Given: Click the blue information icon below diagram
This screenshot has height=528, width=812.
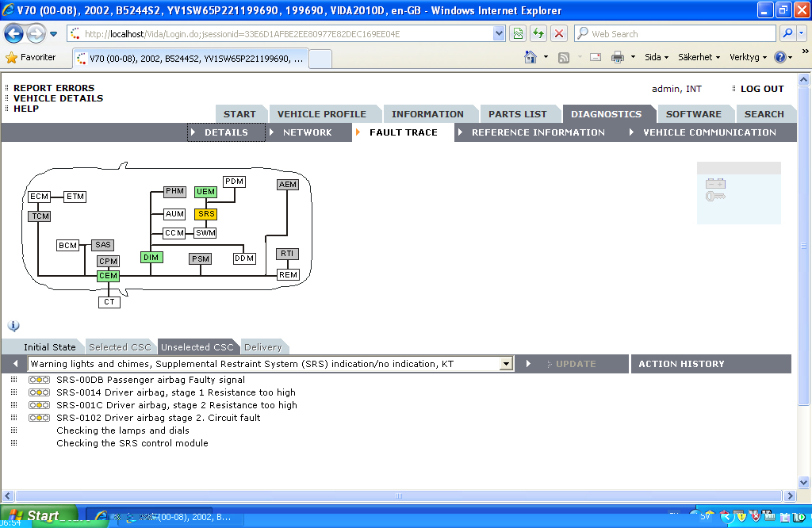Looking at the screenshot, I should [x=13, y=326].
